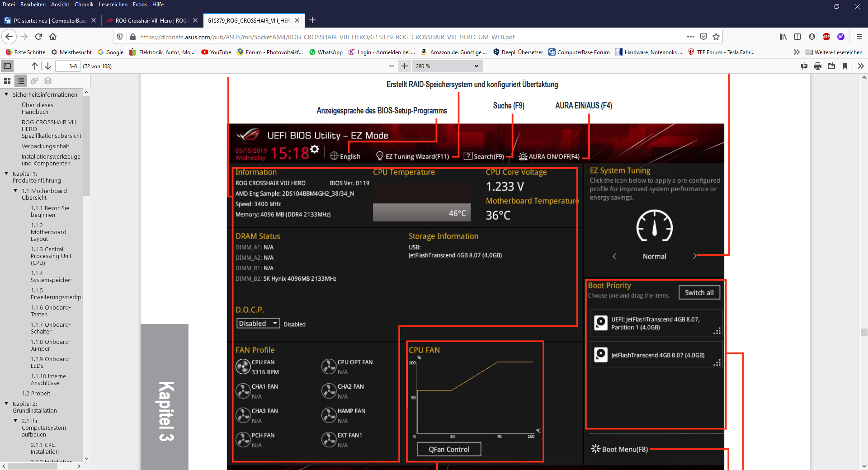Toggle the PDF viewer sidebar
Image resolution: width=868 pixels, height=470 pixels.
(7, 66)
